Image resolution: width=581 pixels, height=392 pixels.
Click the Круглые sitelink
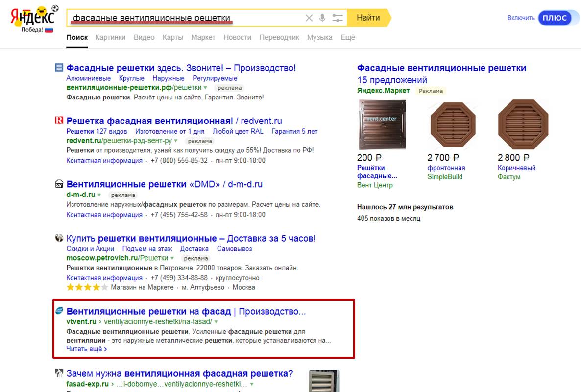132,78
